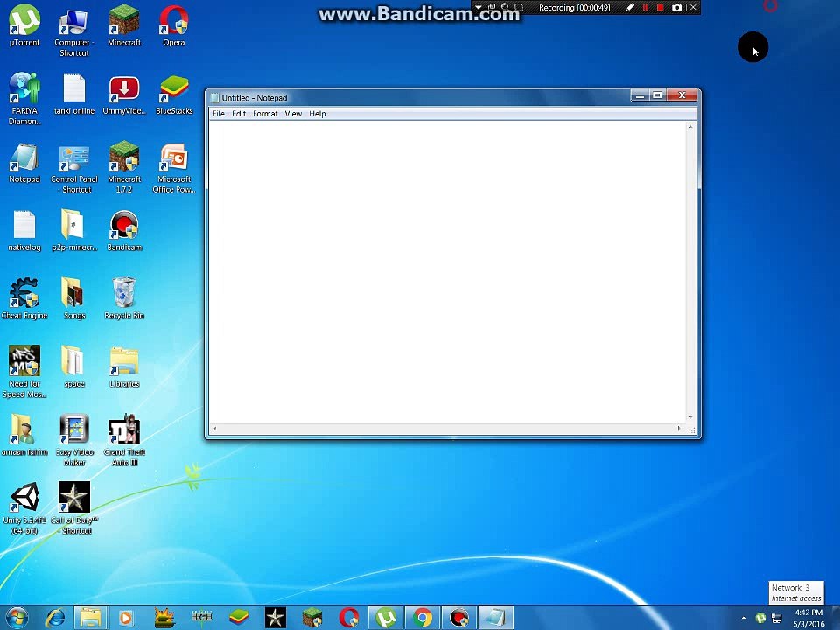Select the Libraries desktop icon

(x=124, y=367)
